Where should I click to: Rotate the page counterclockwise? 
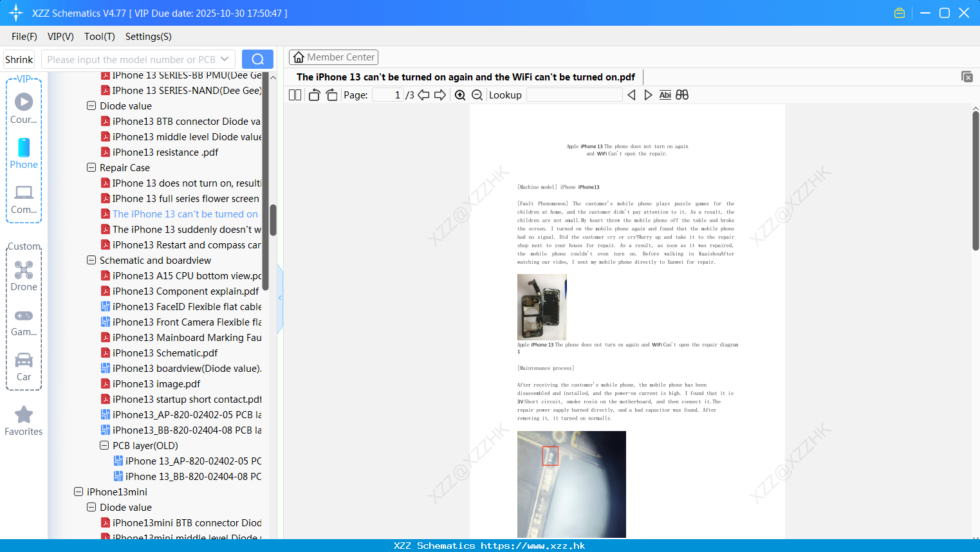click(x=314, y=95)
